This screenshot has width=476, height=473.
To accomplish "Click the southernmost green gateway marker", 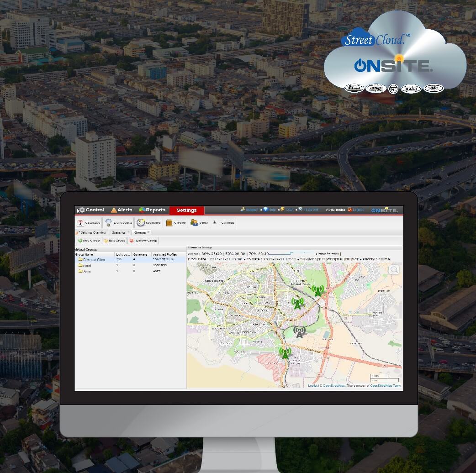I will tap(285, 353).
